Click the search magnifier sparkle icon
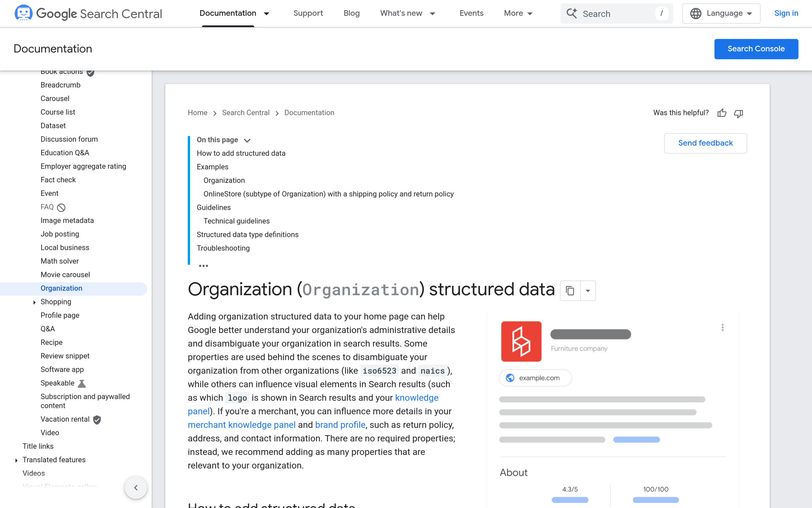The height and width of the screenshot is (508, 812). pos(572,13)
